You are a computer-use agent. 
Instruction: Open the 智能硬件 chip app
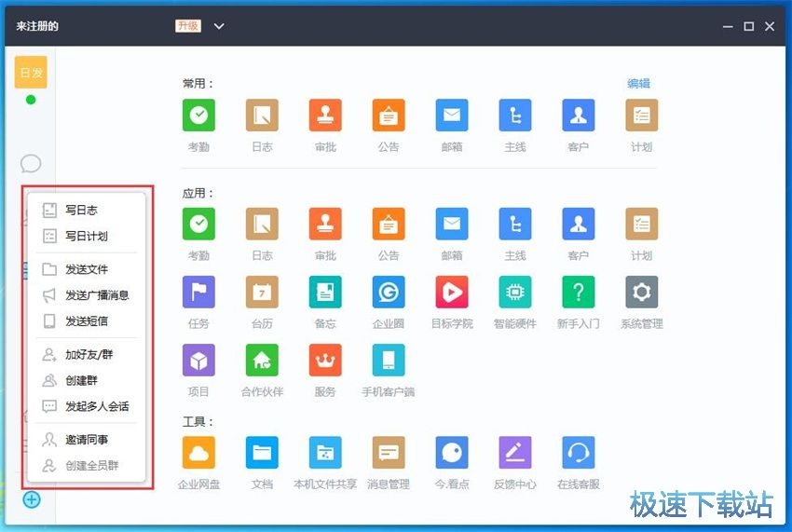[514, 292]
